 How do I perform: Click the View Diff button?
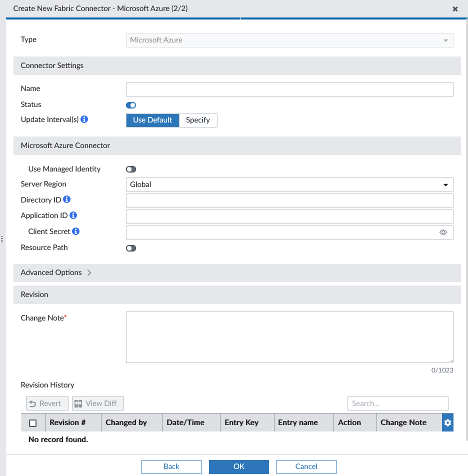tap(97, 403)
